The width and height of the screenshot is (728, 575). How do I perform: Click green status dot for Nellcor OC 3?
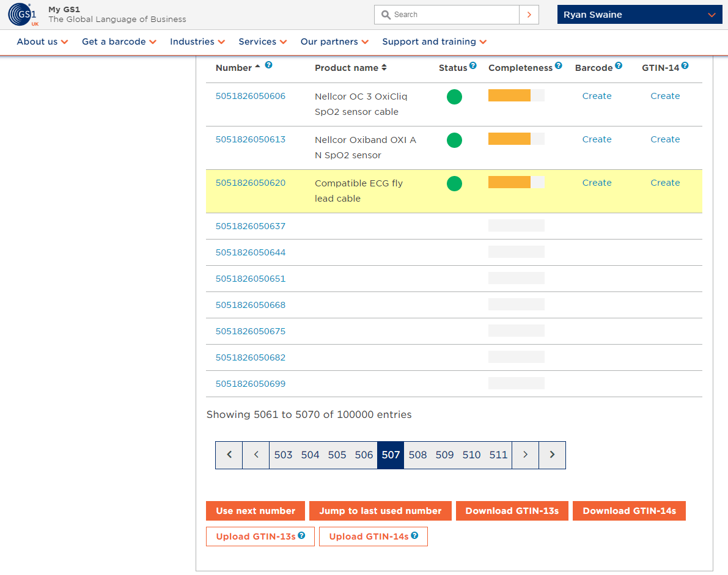pos(454,97)
